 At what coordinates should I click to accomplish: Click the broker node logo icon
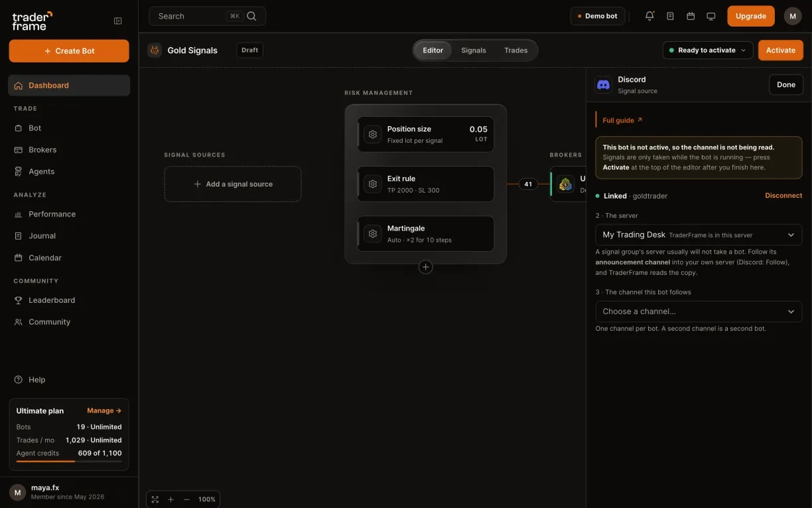pyautogui.click(x=566, y=184)
